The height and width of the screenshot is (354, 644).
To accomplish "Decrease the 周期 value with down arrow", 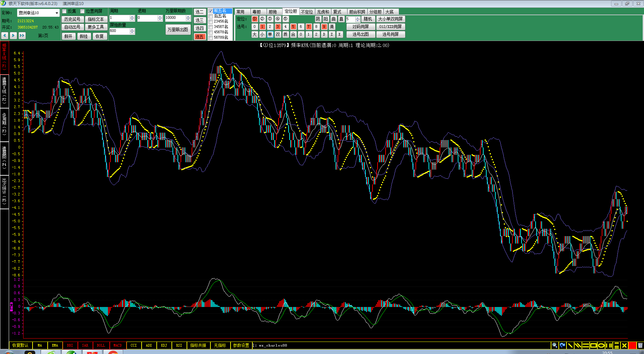I will 132,19.
